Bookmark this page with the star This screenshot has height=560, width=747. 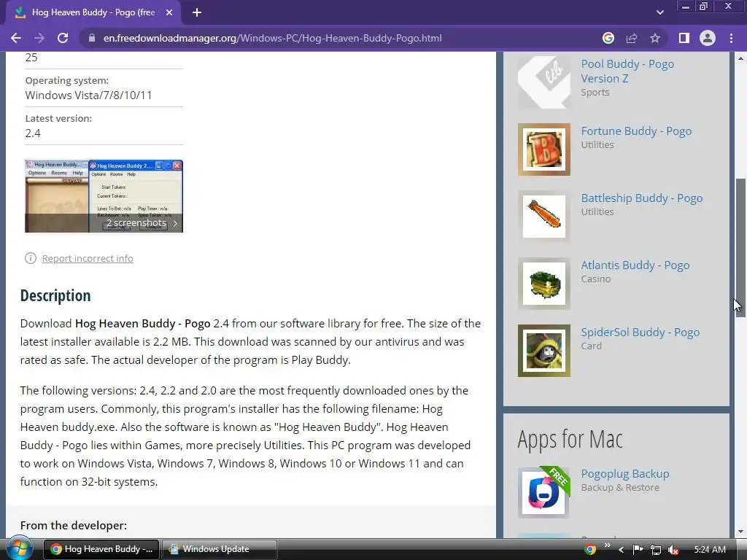click(x=655, y=38)
